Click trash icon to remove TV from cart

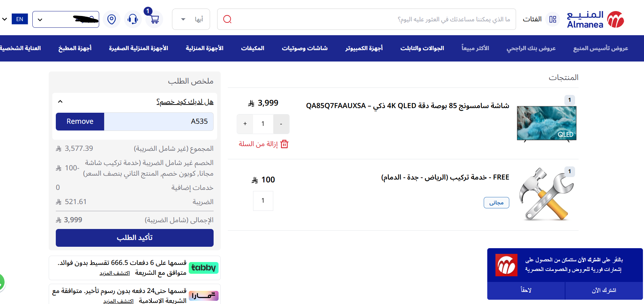click(284, 144)
